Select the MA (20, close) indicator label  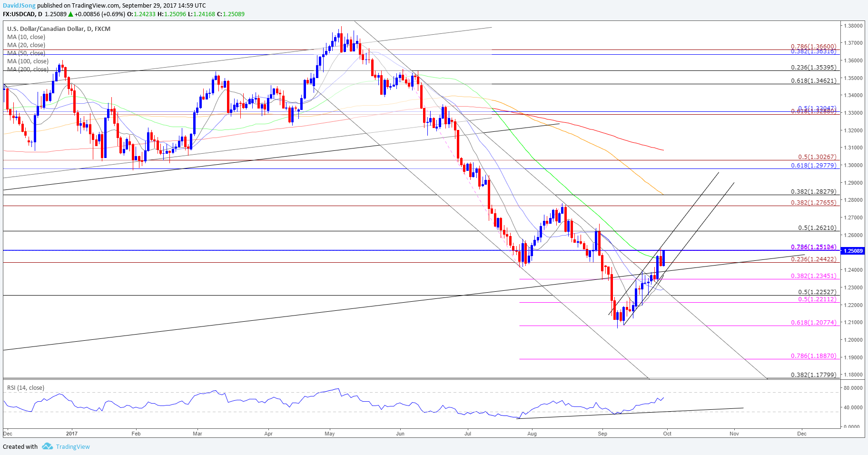point(26,45)
